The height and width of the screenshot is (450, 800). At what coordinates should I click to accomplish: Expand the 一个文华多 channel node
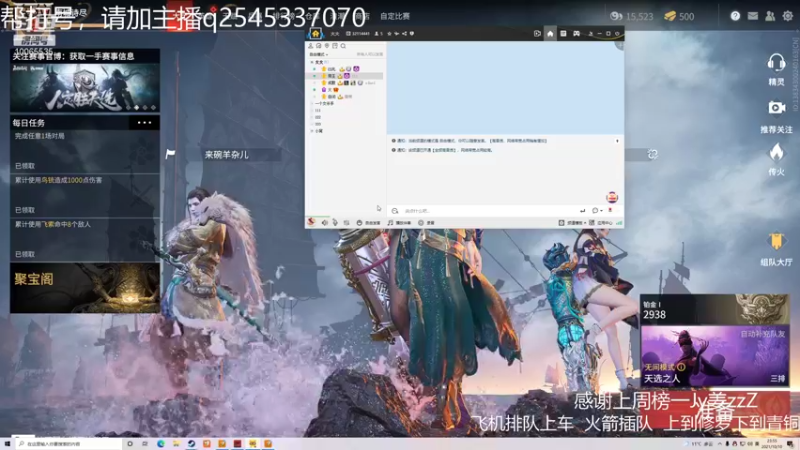(312, 104)
